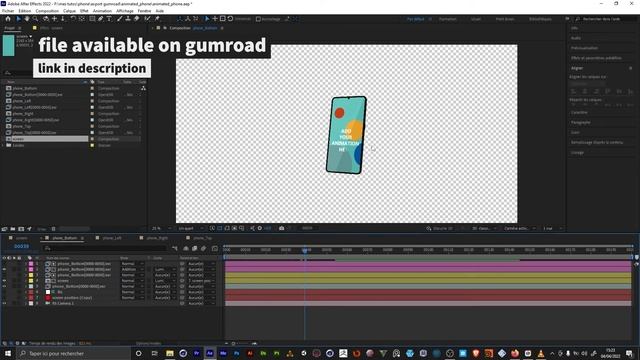Click the yellow label swatch of layer 3
Viewport: 640px width, 360px height.
[31, 275]
